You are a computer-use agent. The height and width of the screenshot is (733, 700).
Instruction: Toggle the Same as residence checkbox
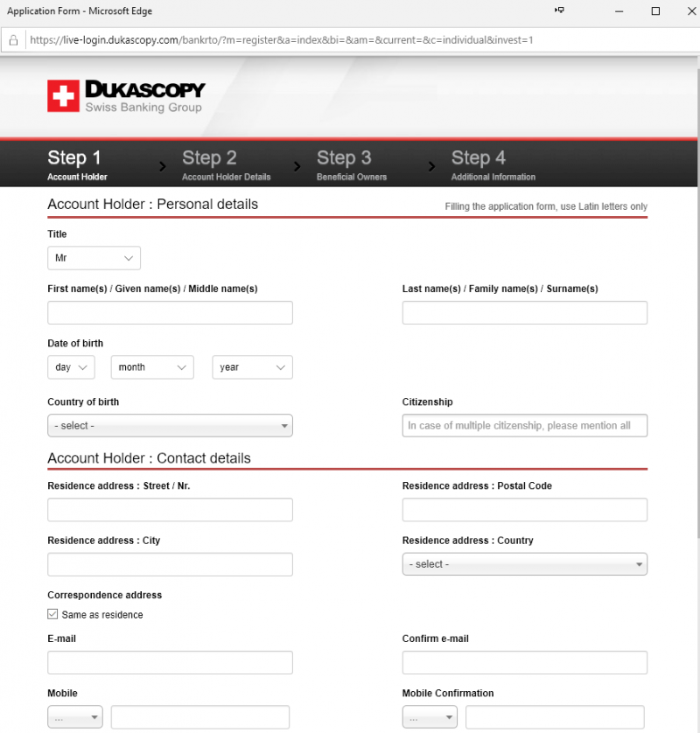pyautogui.click(x=52, y=614)
